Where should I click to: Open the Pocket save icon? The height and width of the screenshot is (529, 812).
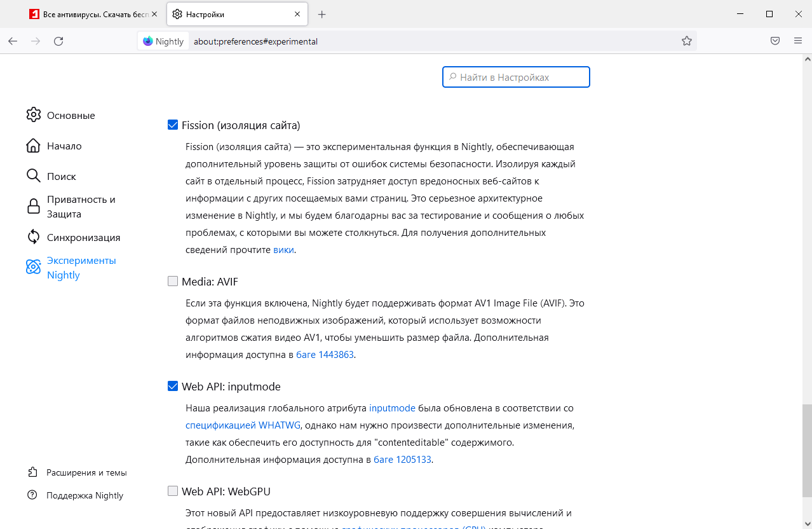tap(775, 41)
